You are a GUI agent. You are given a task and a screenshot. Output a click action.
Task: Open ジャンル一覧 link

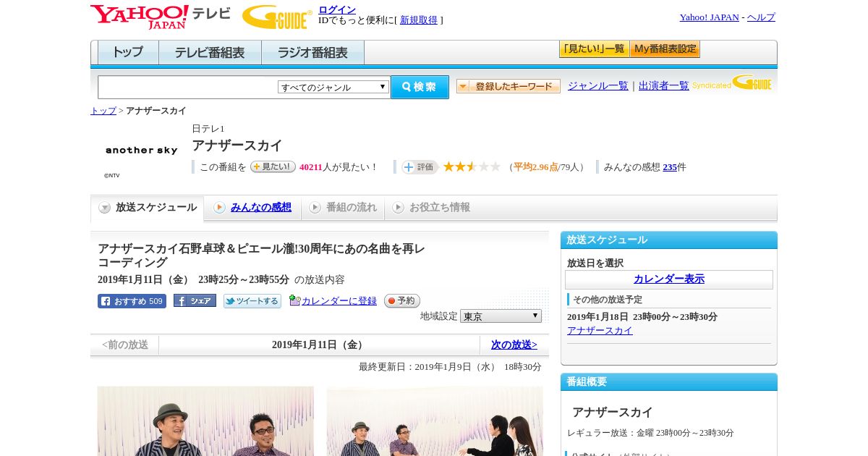coord(598,85)
